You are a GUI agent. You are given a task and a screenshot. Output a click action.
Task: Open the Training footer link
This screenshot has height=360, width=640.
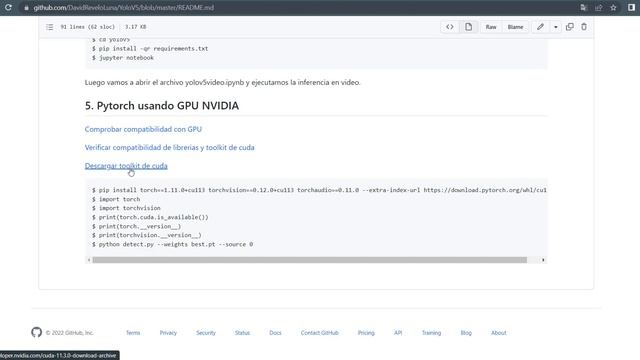431,333
